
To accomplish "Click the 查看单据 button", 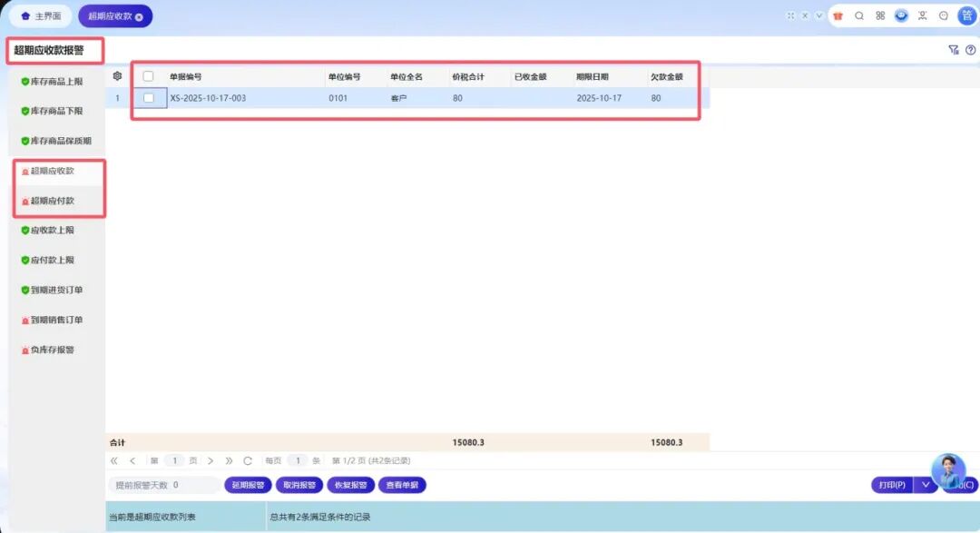I will click(x=402, y=485).
